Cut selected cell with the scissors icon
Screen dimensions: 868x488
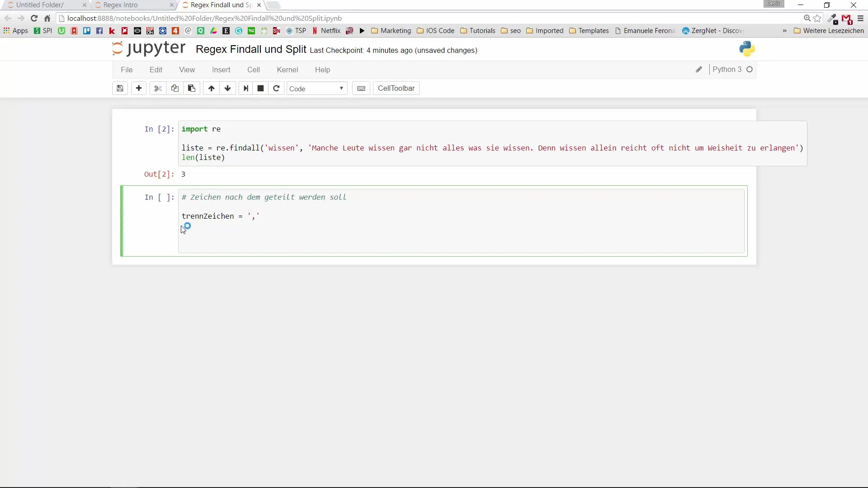tap(158, 89)
